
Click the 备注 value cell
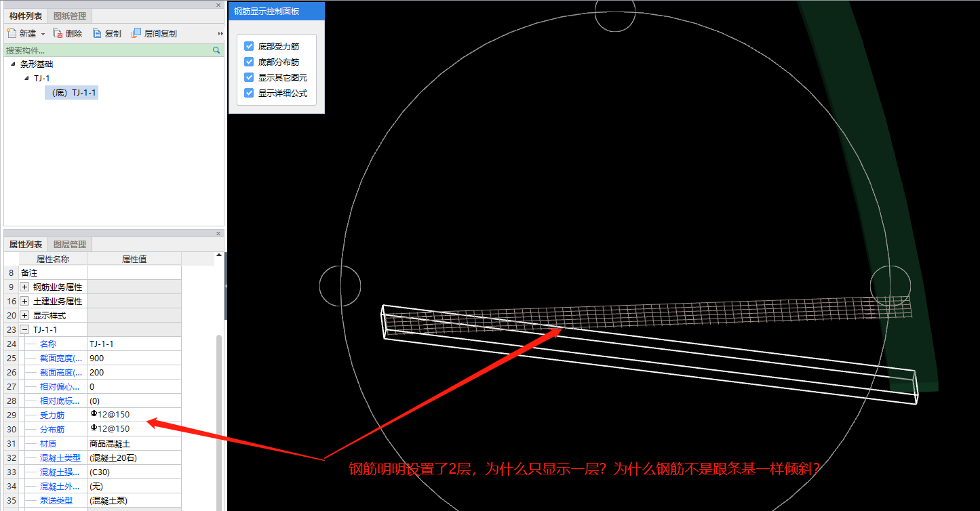click(x=134, y=272)
